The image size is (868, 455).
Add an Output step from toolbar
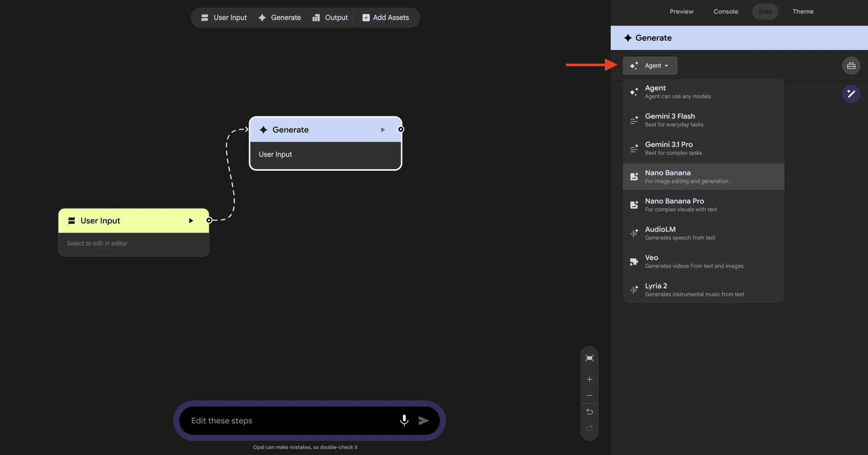330,18
